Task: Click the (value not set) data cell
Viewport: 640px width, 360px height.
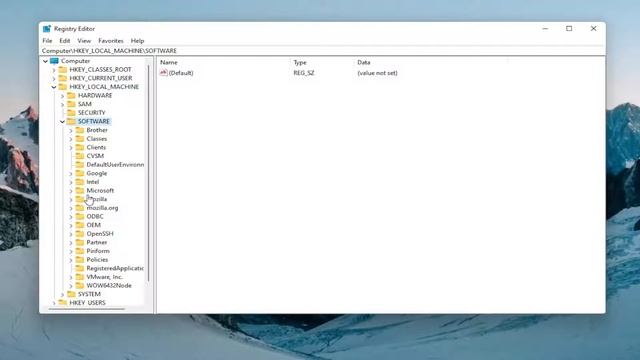Action: [377, 73]
